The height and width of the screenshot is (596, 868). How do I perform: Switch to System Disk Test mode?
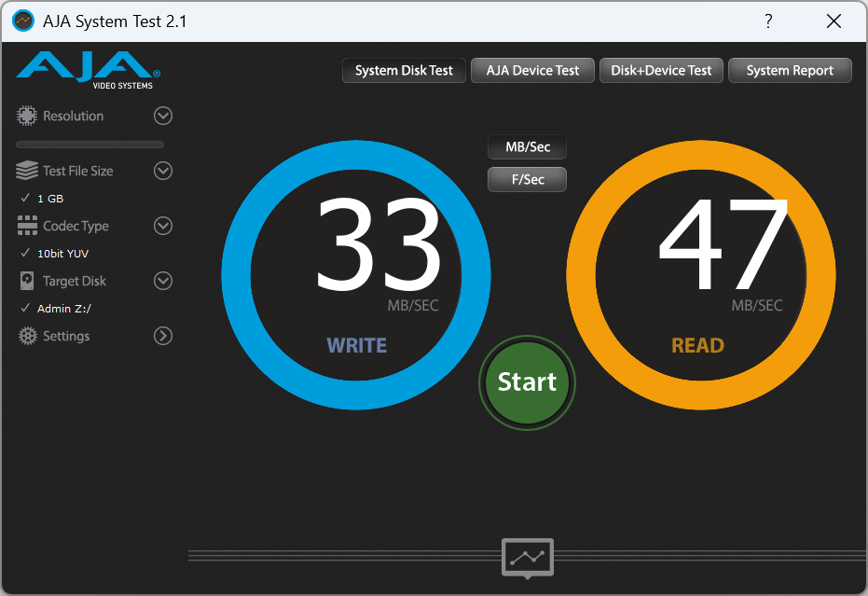pos(404,70)
